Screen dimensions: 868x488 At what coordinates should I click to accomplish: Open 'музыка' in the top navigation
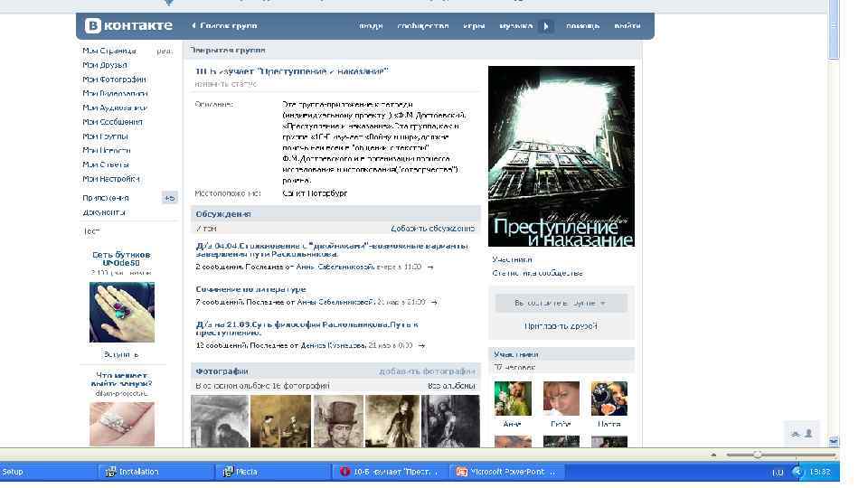[x=515, y=26]
